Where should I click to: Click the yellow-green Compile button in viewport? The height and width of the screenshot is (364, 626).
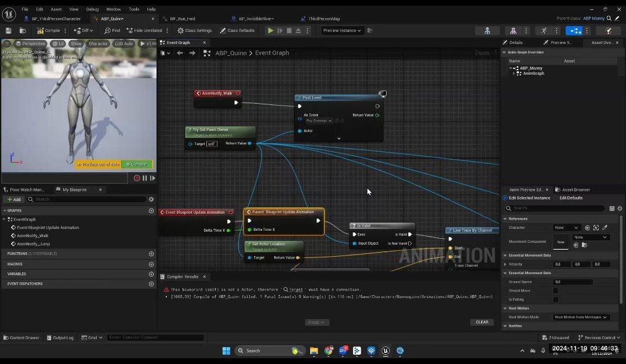point(137,165)
